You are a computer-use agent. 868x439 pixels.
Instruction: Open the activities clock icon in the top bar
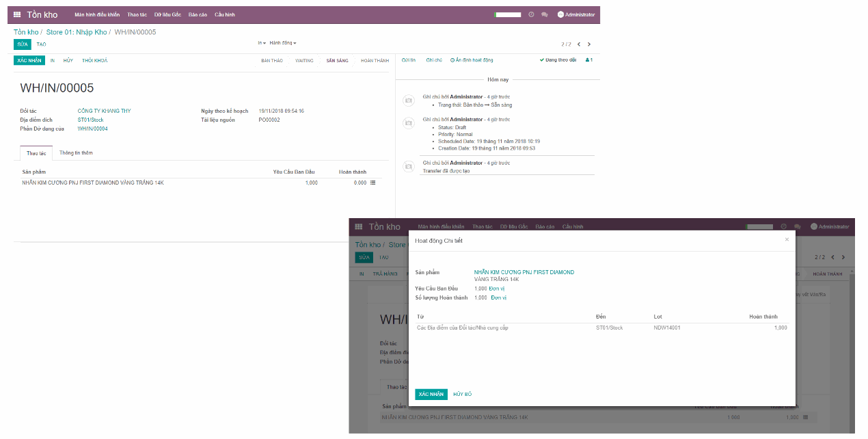(x=531, y=14)
